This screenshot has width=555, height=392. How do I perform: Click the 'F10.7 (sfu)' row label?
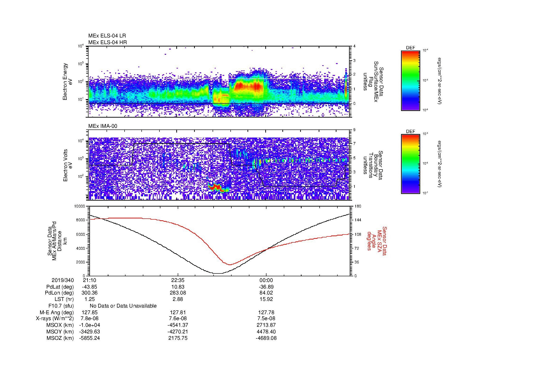pyautogui.click(x=61, y=306)
